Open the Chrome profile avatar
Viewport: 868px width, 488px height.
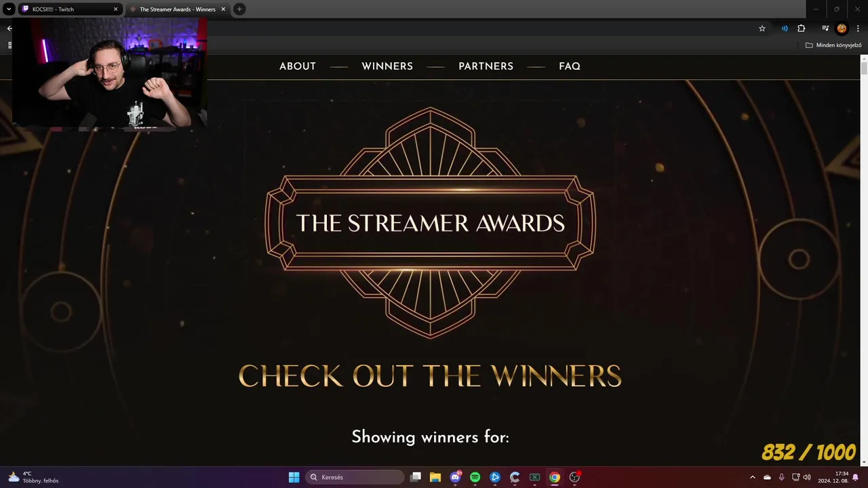pos(842,28)
